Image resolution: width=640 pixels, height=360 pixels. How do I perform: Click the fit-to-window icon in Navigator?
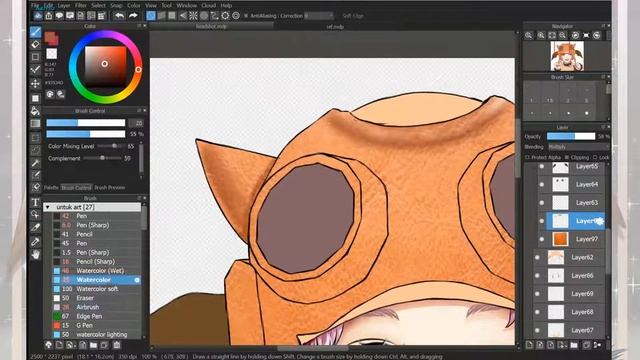(552, 36)
